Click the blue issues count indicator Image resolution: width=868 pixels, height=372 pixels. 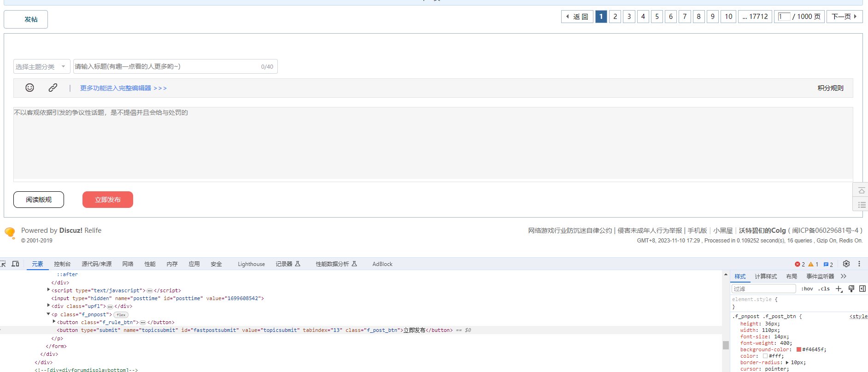[x=828, y=265]
